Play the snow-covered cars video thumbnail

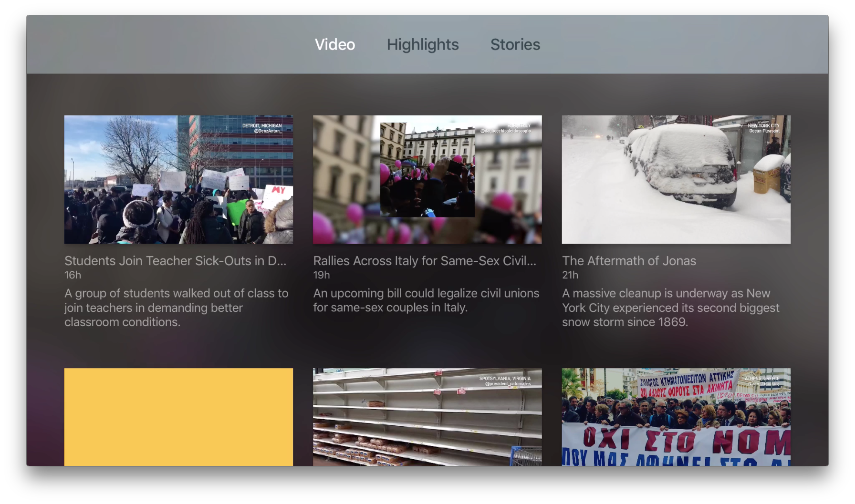[676, 180]
